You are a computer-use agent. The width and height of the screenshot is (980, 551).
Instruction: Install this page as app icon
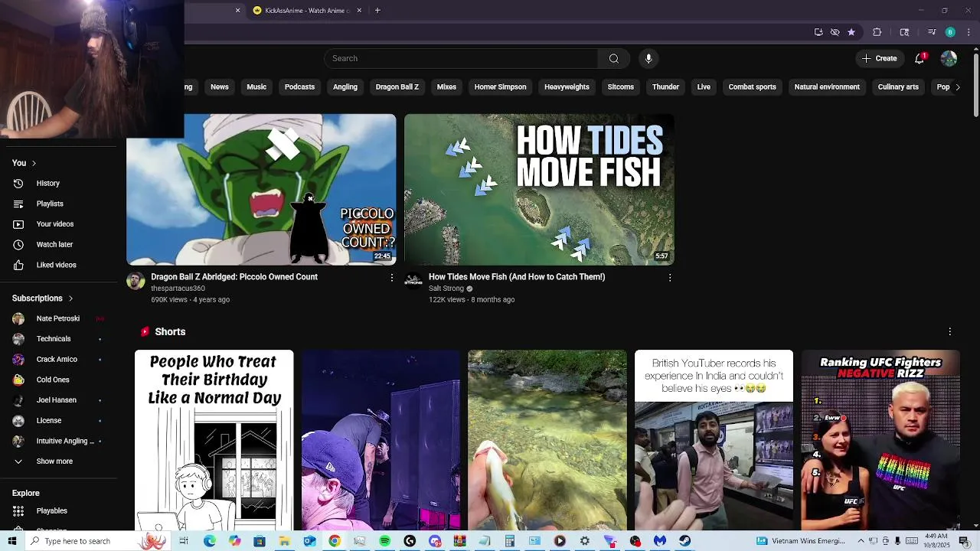pos(818,32)
